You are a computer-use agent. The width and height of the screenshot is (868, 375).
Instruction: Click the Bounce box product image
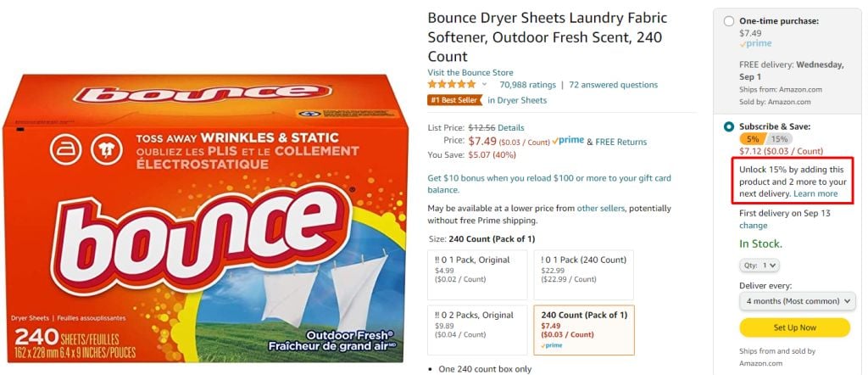205,218
